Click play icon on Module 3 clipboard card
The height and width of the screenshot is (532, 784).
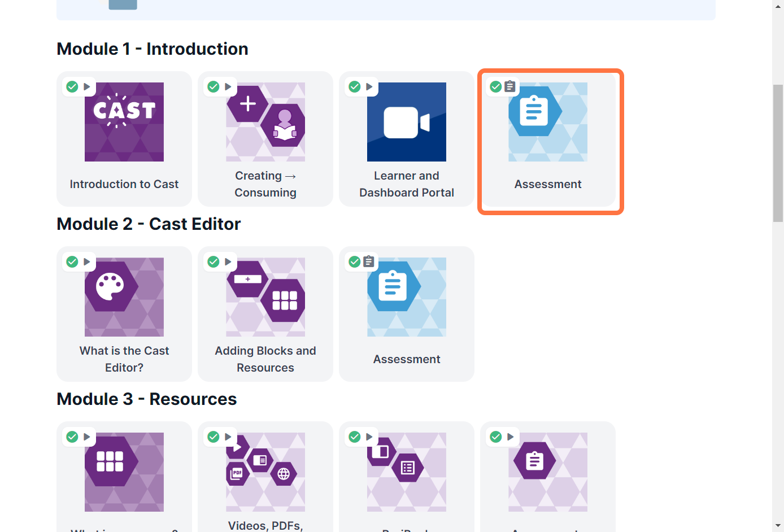click(511, 437)
